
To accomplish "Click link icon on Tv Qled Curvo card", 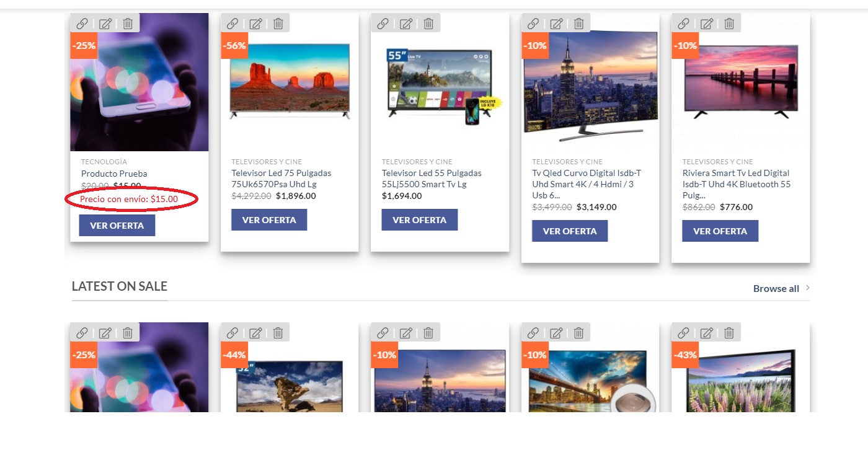I will point(533,24).
